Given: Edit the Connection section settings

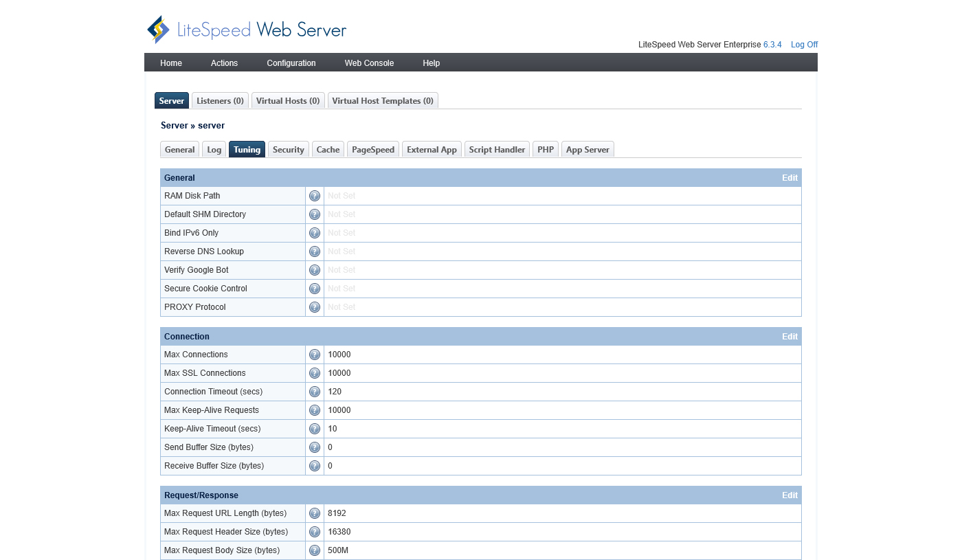Looking at the screenshot, I should point(790,337).
